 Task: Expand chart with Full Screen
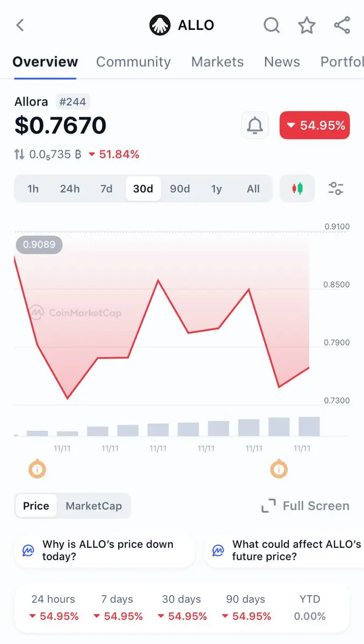pos(305,506)
